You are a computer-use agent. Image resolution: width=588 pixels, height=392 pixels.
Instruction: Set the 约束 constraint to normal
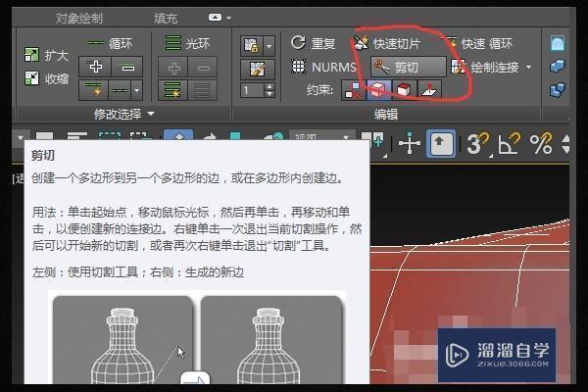point(429,90)
